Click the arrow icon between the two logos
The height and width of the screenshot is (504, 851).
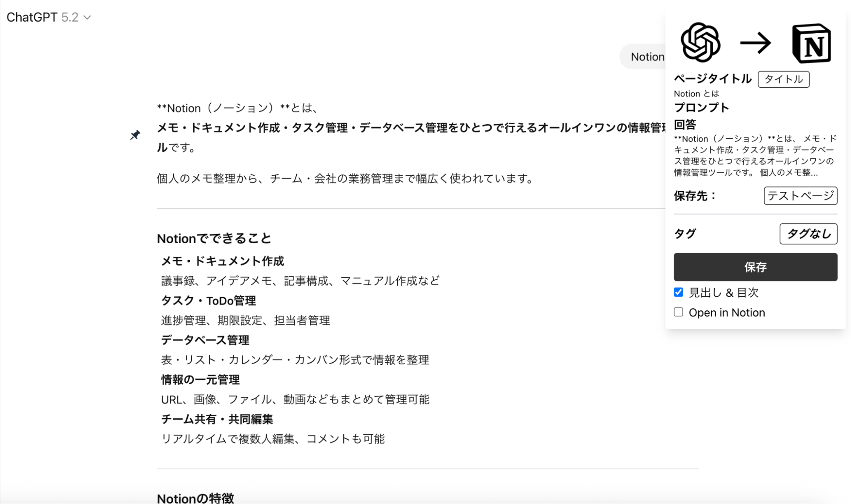click(x=756, y=43)
